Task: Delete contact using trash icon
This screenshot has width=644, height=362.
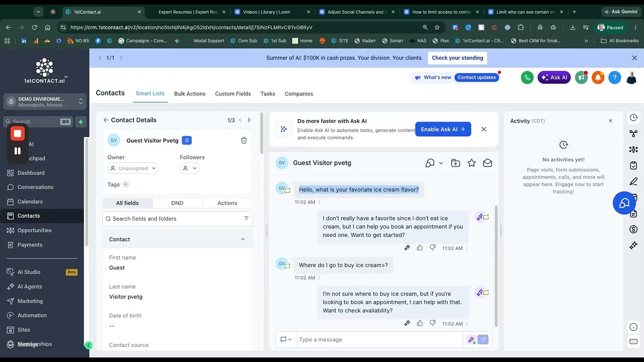Action: pyautogui.click(x=244, y=140)
